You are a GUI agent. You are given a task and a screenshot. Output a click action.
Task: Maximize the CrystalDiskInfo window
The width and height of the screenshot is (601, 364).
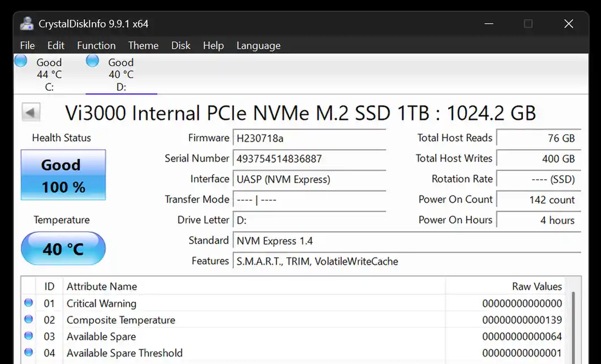(x=528, y=24)
